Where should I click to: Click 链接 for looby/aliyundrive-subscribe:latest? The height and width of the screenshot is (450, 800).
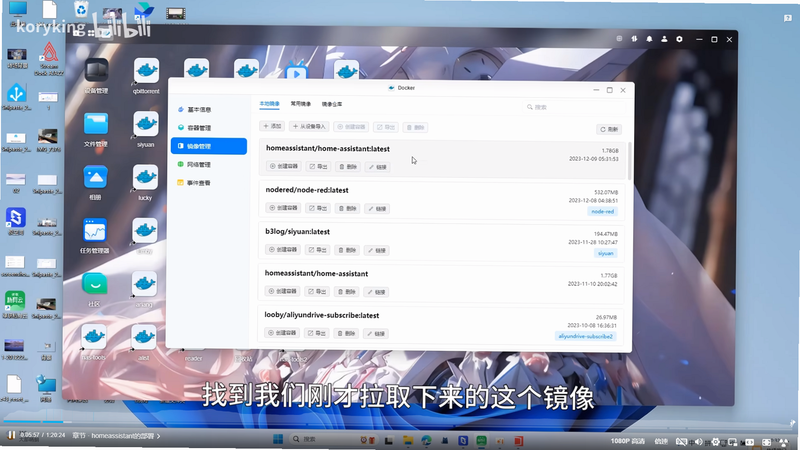click(x=376, y=334)
